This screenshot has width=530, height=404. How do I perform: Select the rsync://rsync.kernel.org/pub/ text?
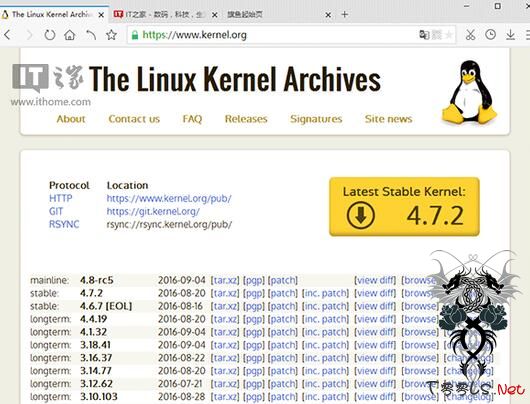coord(169,224)
